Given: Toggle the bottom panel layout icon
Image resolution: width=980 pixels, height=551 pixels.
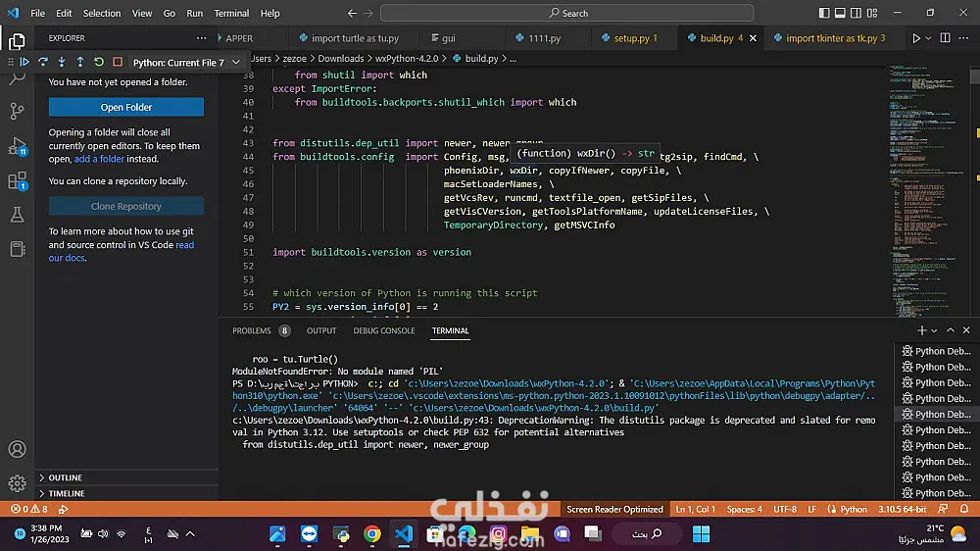Looking at the screenshot, I should [x=840, y=13].
